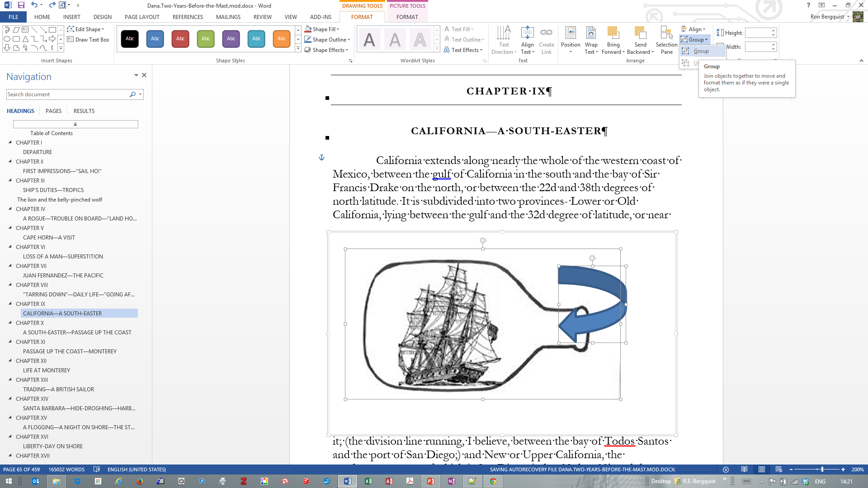Screen dimensions: 868x488
Task: Click the Position layout icon
Action: click(x=571, y=33)
